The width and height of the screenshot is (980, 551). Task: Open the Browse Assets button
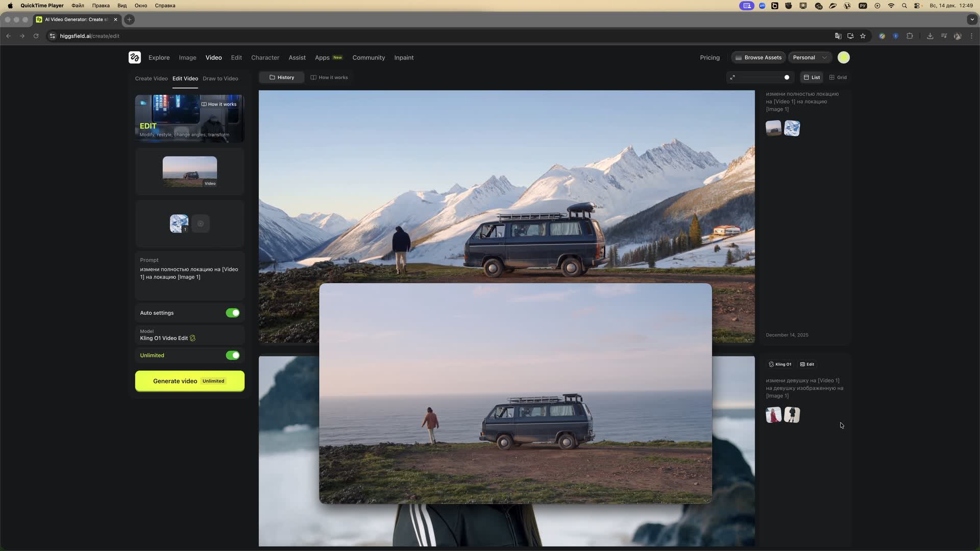[x=758, y=58]
